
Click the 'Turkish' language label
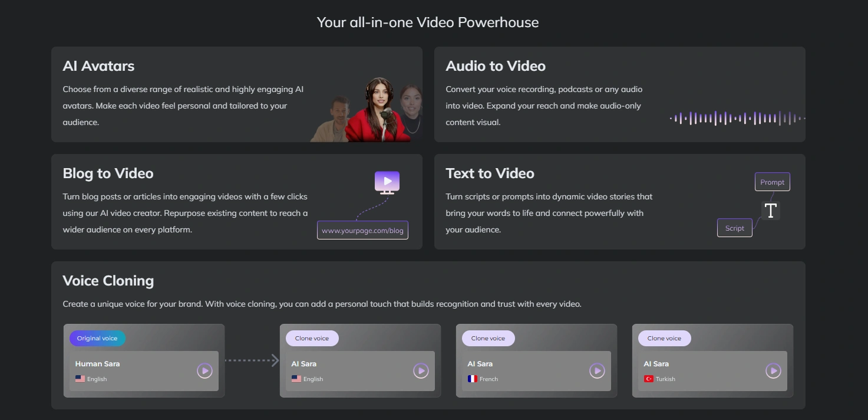pyautogui.click(x=665, y=379)
